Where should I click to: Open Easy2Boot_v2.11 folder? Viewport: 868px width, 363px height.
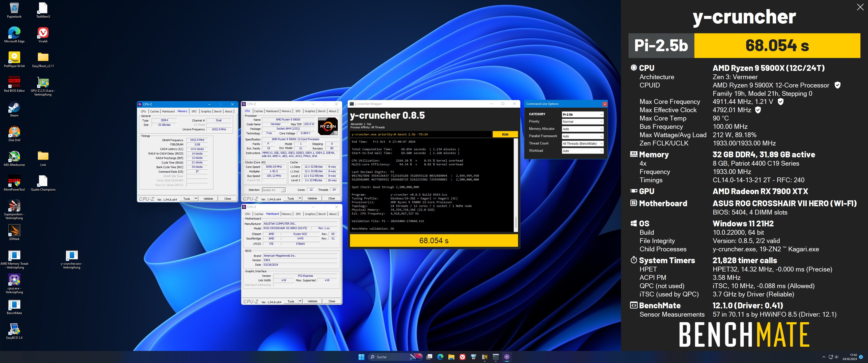tap(43, 59)
